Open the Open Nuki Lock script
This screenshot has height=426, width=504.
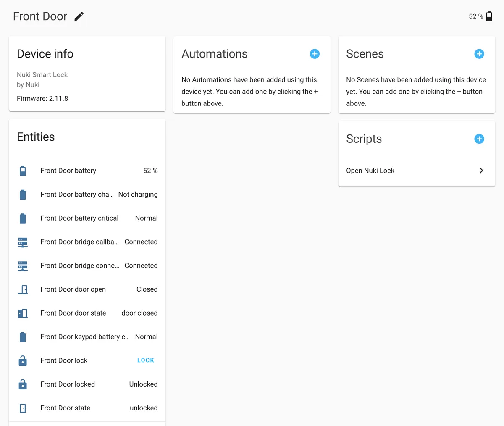point(416,171)
